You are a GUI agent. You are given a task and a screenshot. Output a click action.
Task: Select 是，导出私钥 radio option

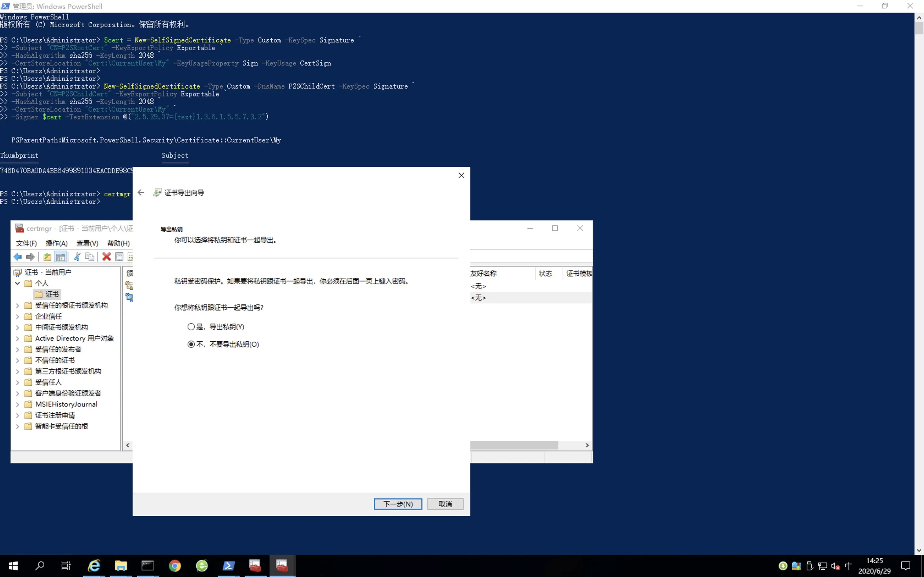[x=191, y=327]
